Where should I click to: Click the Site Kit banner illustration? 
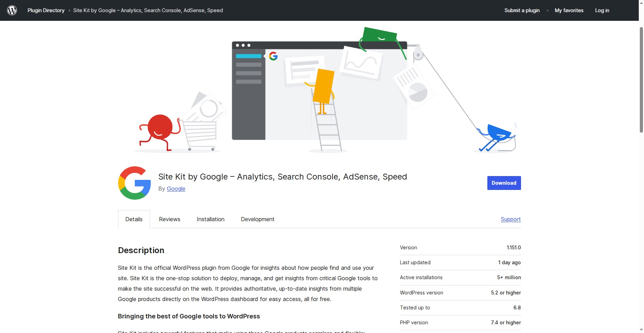[320, 90]
